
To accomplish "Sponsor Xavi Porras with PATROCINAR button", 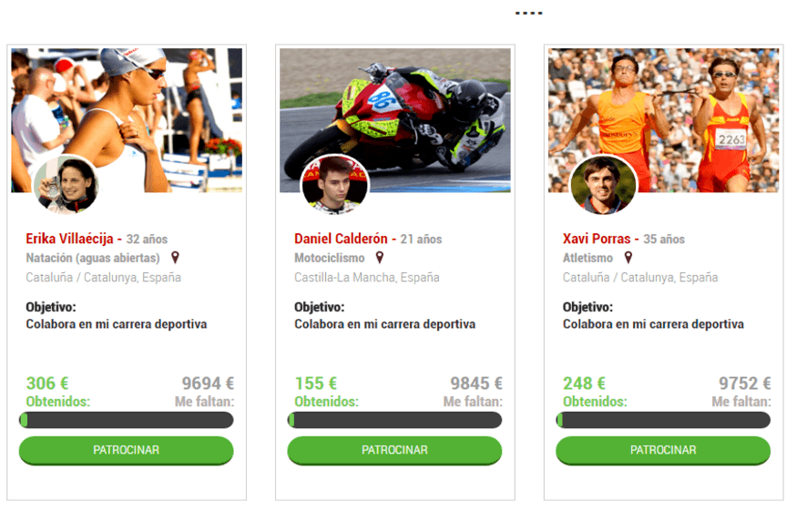I will pos(663,450).
